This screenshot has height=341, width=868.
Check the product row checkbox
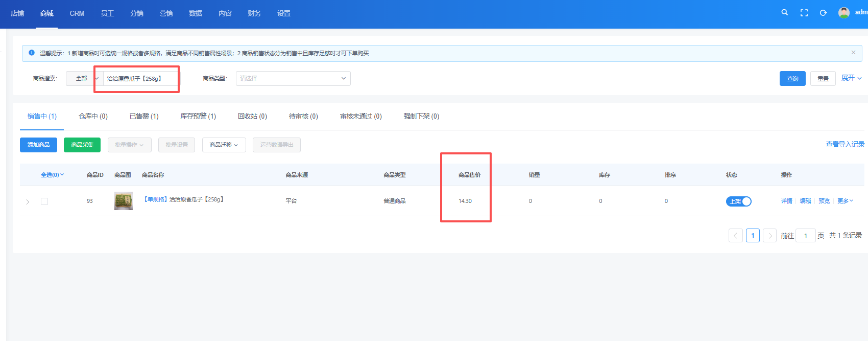pyautogui.click(x=44, y=201)
